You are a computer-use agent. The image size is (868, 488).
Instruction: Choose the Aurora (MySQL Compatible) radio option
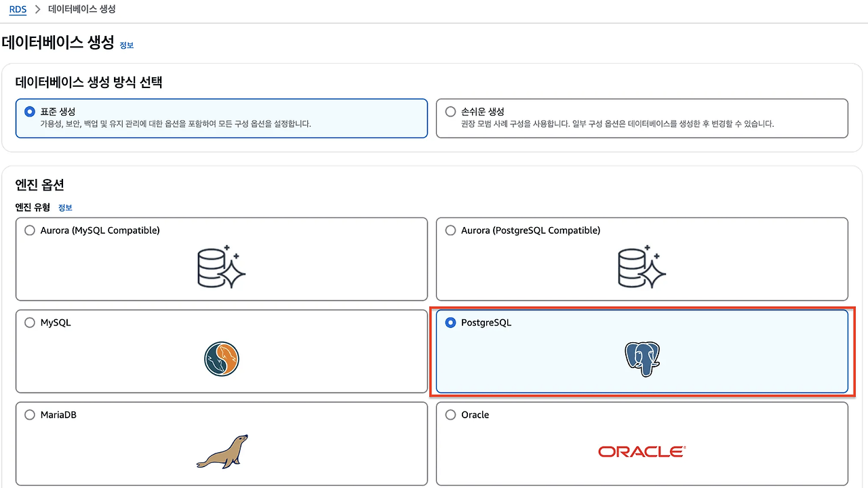point(29,230)
